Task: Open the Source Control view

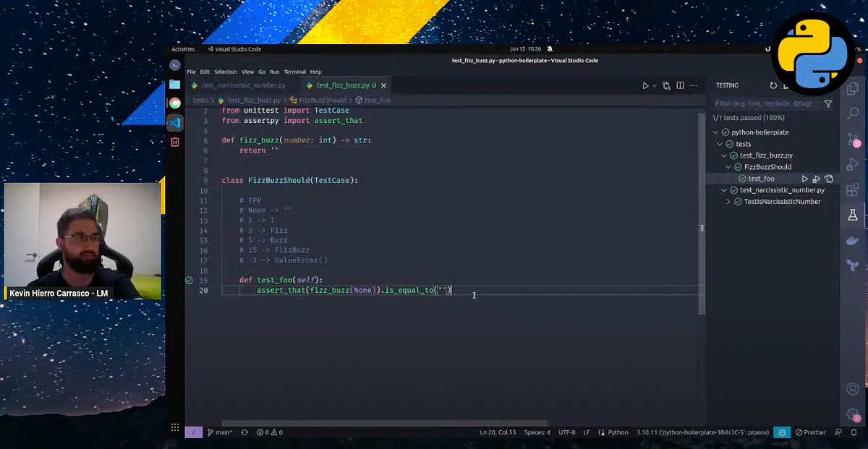Action: (852, 137)
